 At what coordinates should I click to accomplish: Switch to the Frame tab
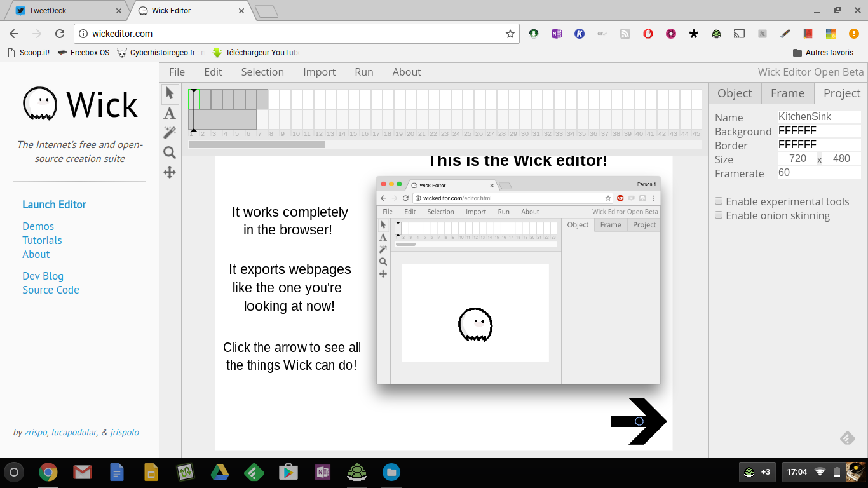788,93
